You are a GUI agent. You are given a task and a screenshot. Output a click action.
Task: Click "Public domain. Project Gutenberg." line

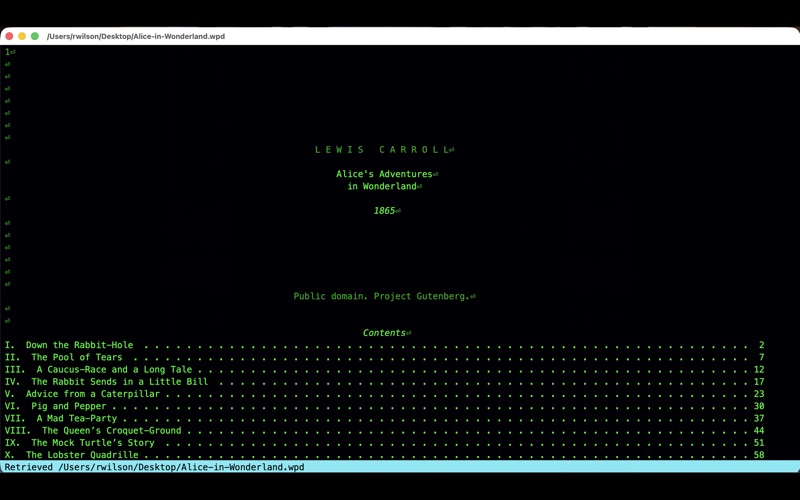click(x=381, y=296)
